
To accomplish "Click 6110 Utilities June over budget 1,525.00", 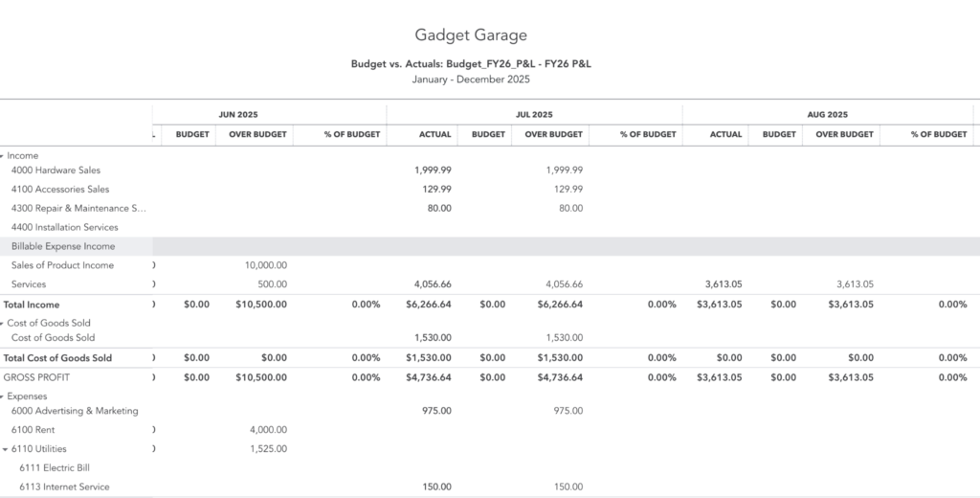I will (269, 449).
